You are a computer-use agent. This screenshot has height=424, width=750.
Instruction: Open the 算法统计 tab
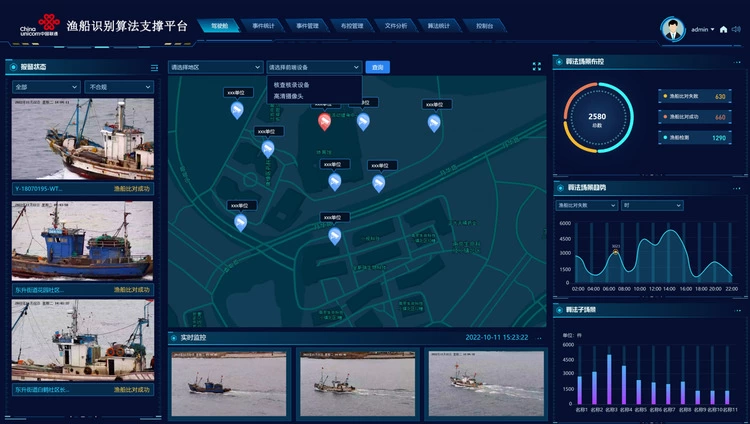tap(439, 25)
